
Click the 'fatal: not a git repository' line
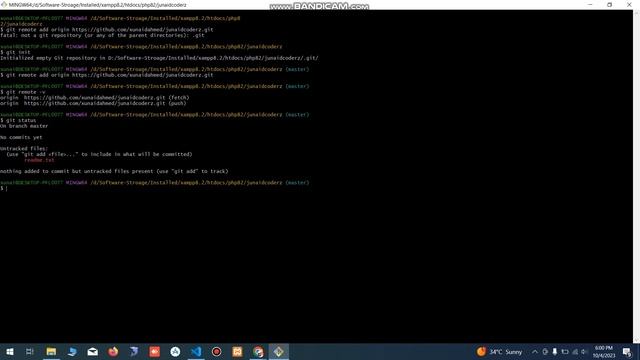click(x=102, y=35)
